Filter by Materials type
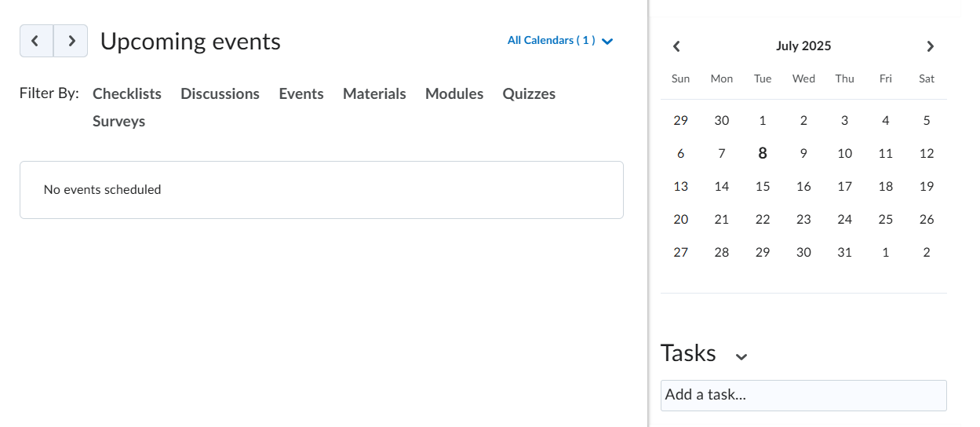This screenshot has width=980, height=427. coord(374,93)
